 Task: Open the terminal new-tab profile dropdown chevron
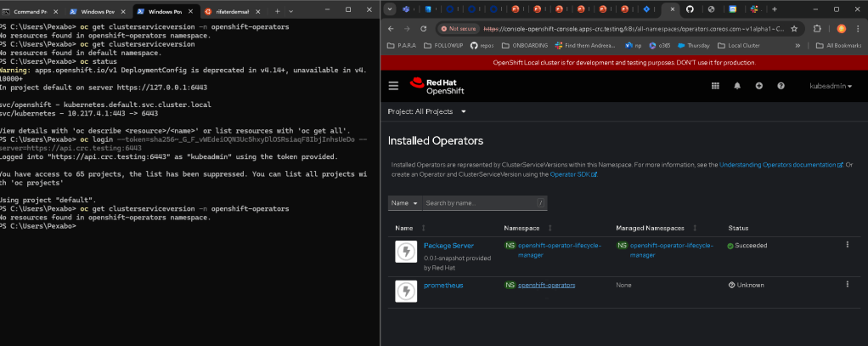tap(291, 11)
